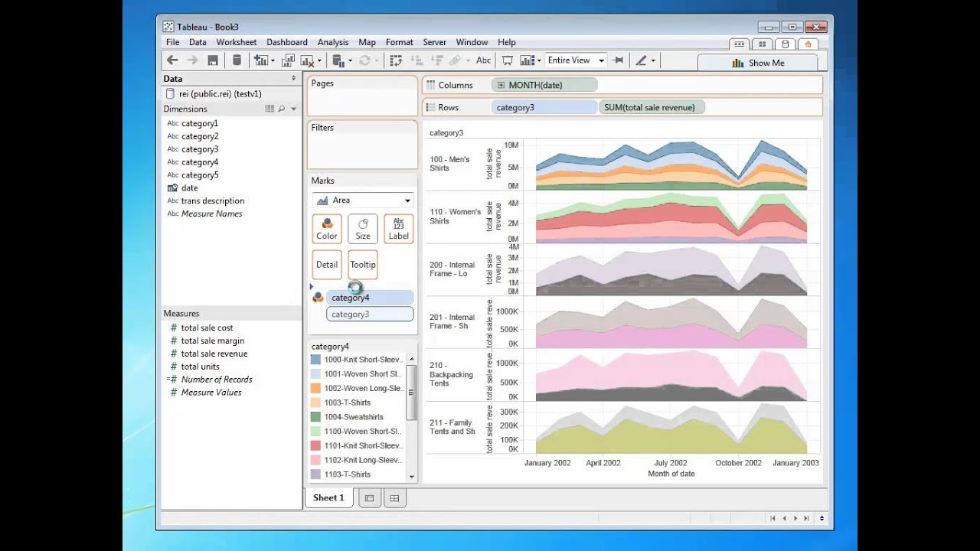Click the Sort Ascending toolbar icon

point(416,60)
